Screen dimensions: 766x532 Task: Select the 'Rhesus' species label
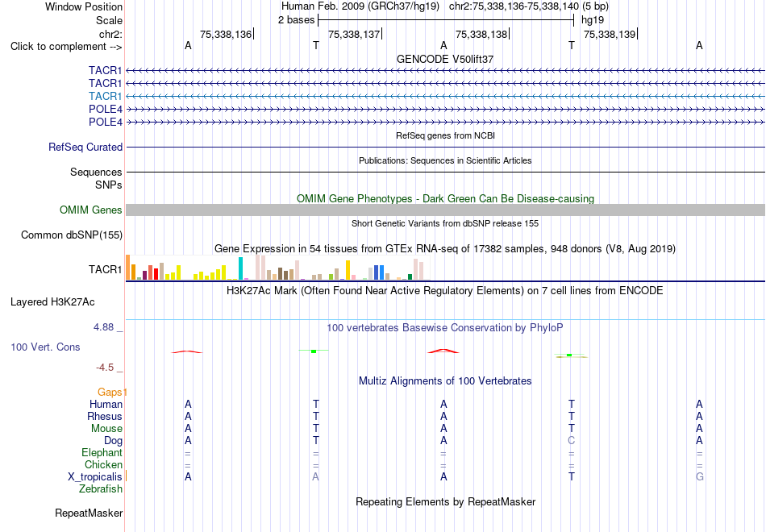(x=105, y=416)
